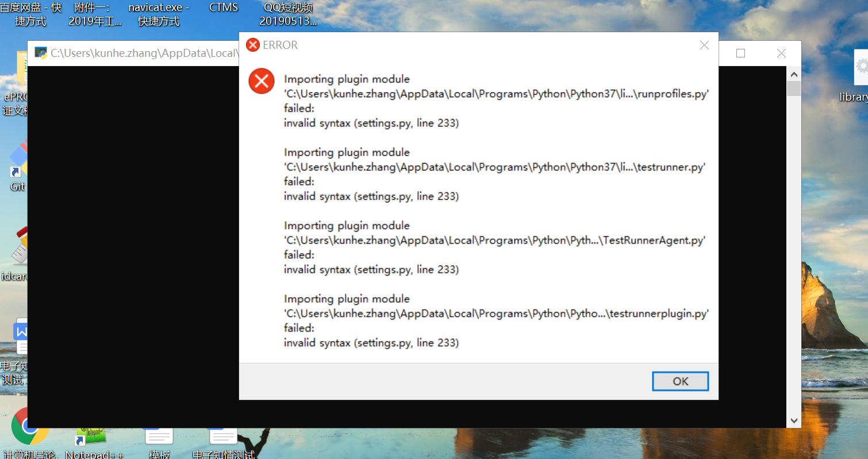Select the 百度网盘 shortcut icon
Viewport: 868px width, 459px height.
[31, 14]
